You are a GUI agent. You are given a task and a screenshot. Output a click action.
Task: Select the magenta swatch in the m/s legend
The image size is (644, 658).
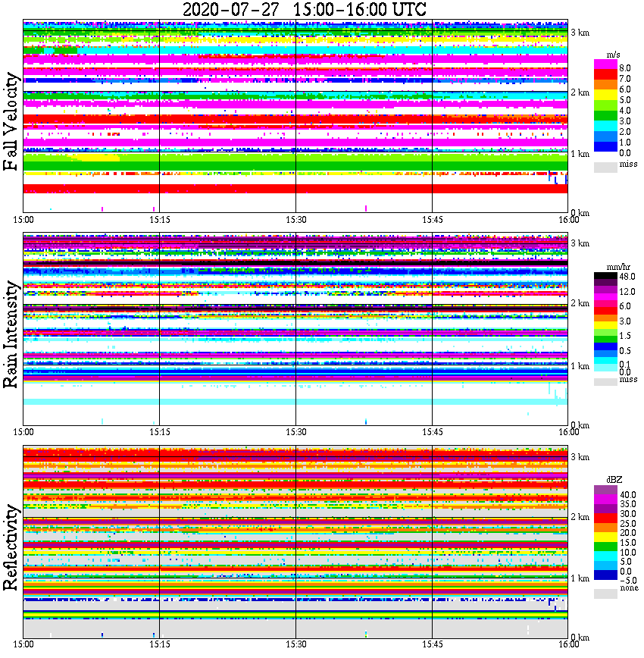(605, 64)
